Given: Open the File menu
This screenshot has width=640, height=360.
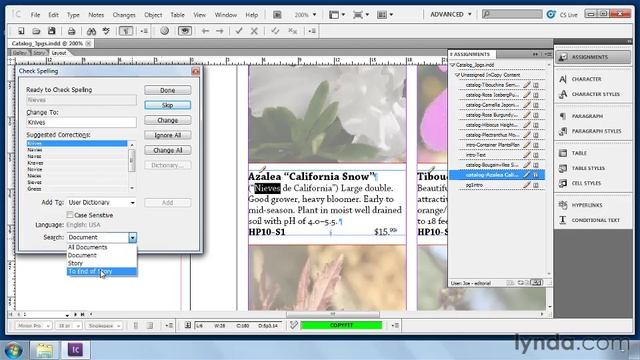Looking at the screenshot, I should (x=35, y=15).
